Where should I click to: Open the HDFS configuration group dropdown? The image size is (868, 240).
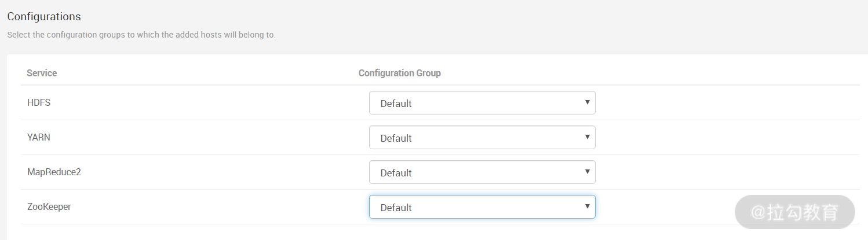[x=482, y=103]
